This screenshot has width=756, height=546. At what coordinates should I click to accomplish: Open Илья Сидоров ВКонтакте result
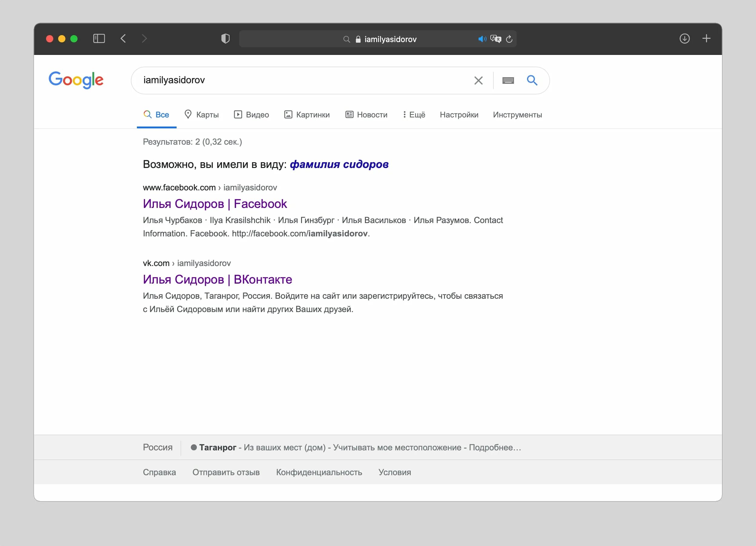coord(217,279)
